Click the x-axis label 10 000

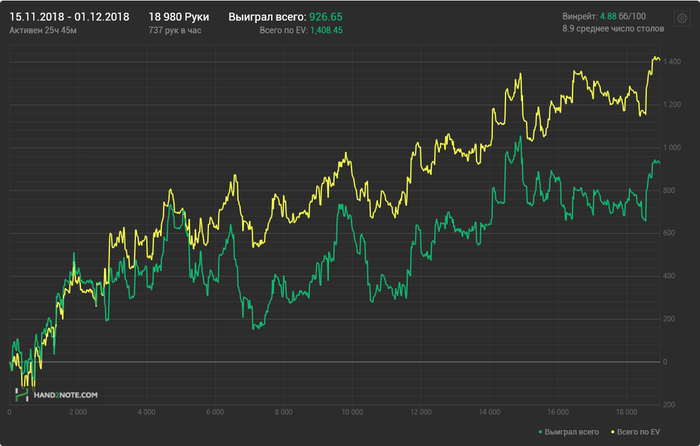click(352, 412)
